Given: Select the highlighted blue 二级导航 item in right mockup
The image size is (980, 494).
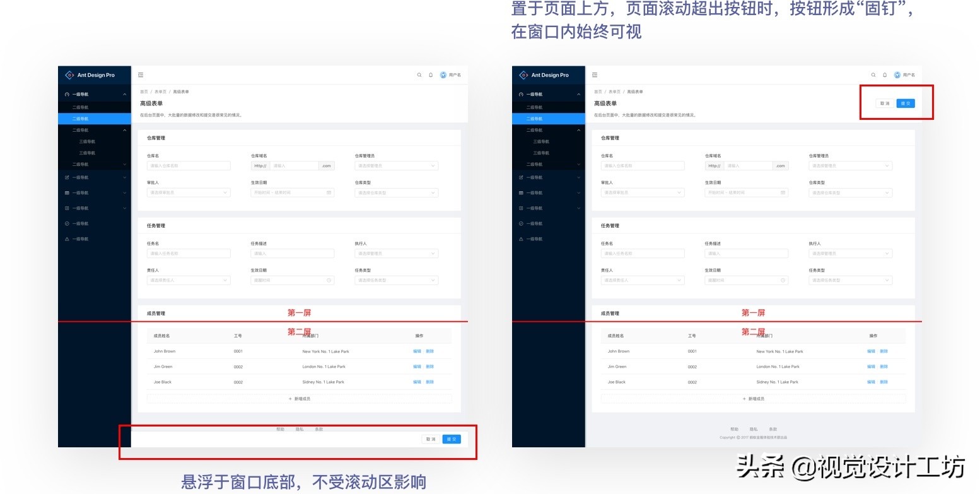Looking at the screenshot, I should pyautogui.click(x=549, y=119).
